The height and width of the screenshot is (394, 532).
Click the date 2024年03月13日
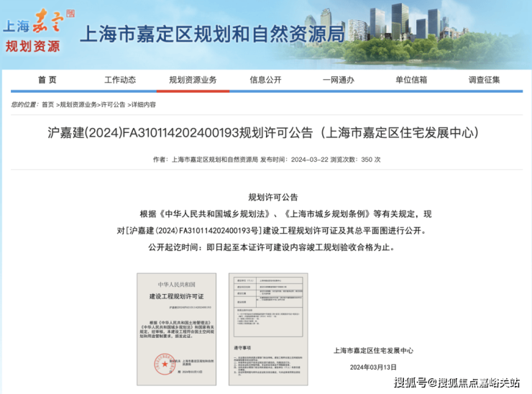[373, 367]
